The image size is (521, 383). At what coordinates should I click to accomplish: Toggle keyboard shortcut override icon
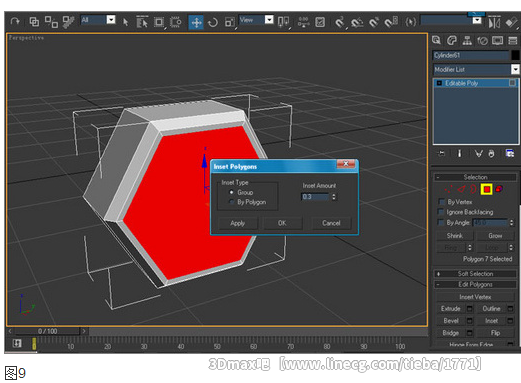tap(320, 22)
